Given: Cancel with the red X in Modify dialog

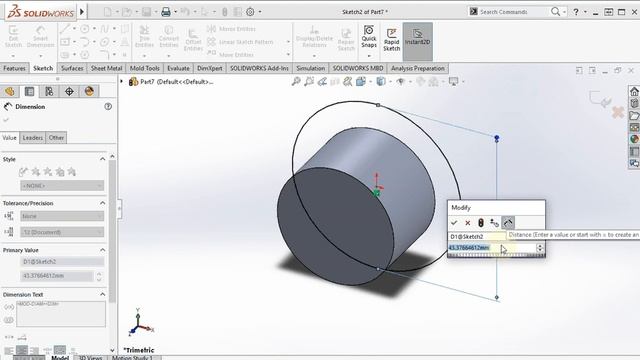Looking at the screenshot, I should (x=468, y=223).
